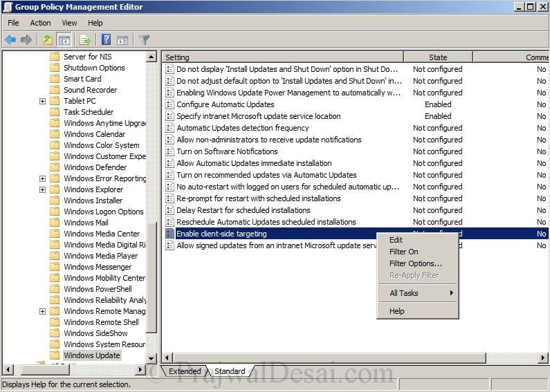Select Windows Logon Options tree item
550x392 pixels.
click(104, 212)
